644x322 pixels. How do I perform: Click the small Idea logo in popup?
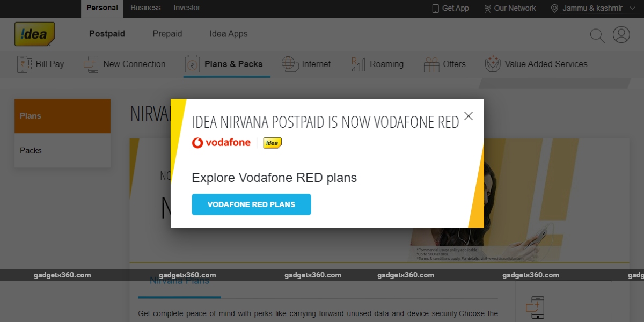273,143
